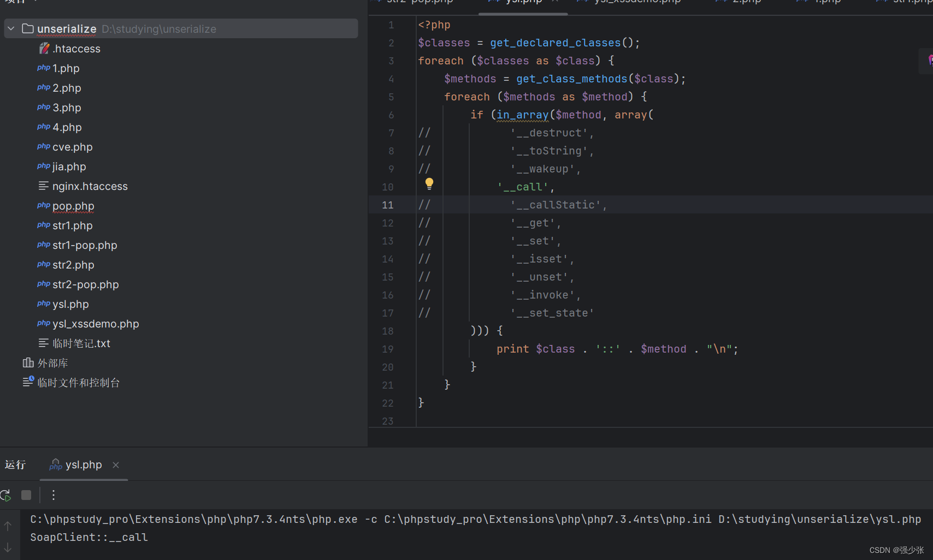Click the 运行 run panel label
933x560 pixels.
[15, 464]
